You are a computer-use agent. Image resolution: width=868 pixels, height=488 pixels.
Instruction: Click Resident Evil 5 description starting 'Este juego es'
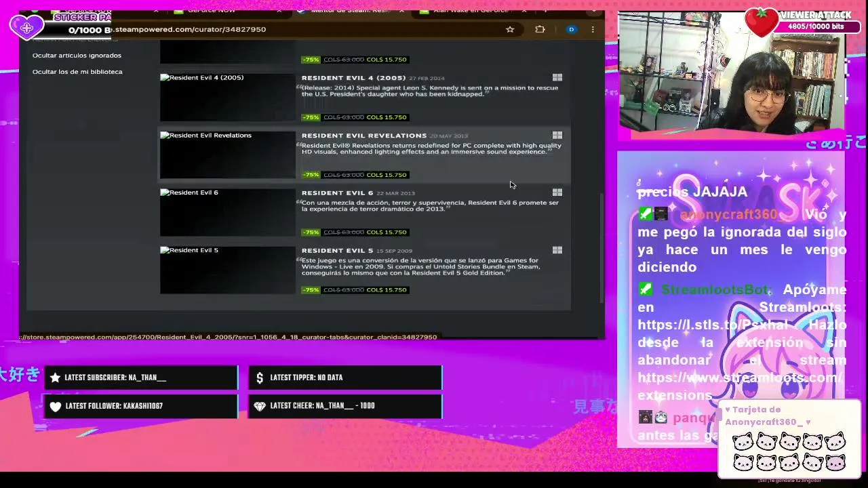coord(420,266)
